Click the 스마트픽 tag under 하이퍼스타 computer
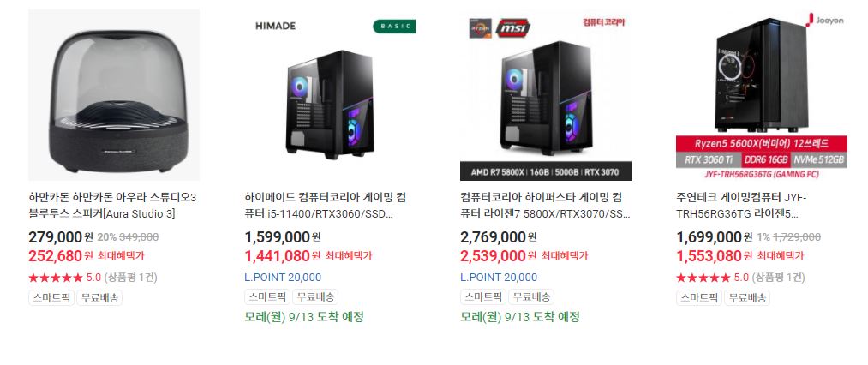The image size is (868, 365). pos(483,296)
